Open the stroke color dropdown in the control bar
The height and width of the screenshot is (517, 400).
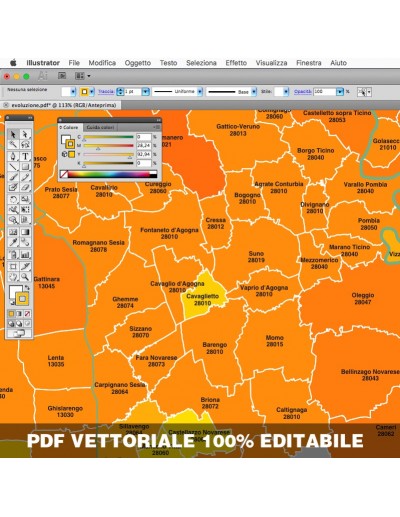point(92,92)
